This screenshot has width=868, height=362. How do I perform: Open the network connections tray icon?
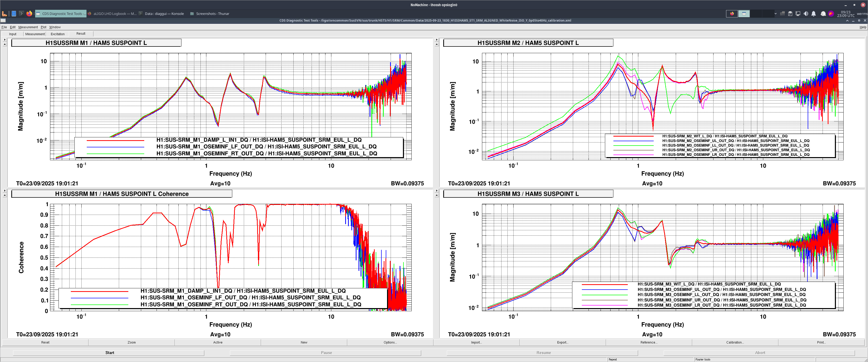[x=798, y=14]
